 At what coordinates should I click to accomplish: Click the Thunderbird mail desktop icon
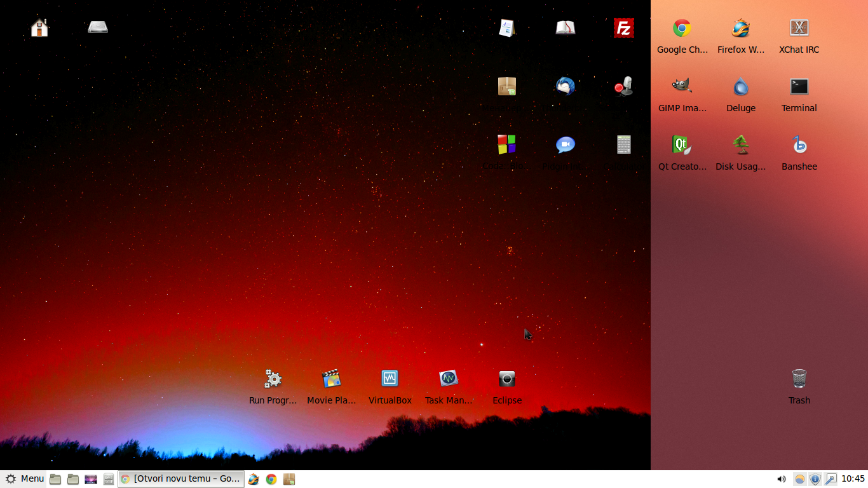click(565, 87)
